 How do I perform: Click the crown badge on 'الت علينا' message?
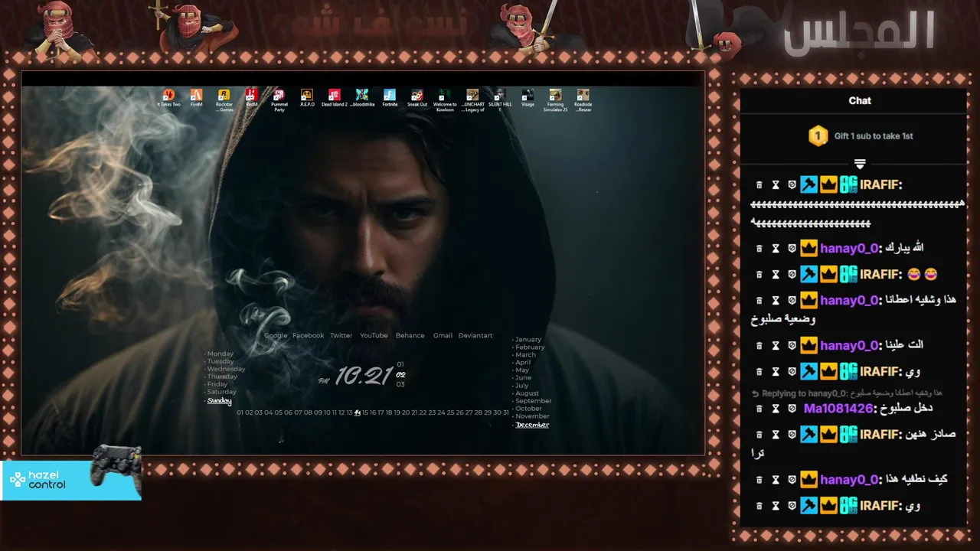[x=808, y=346]
